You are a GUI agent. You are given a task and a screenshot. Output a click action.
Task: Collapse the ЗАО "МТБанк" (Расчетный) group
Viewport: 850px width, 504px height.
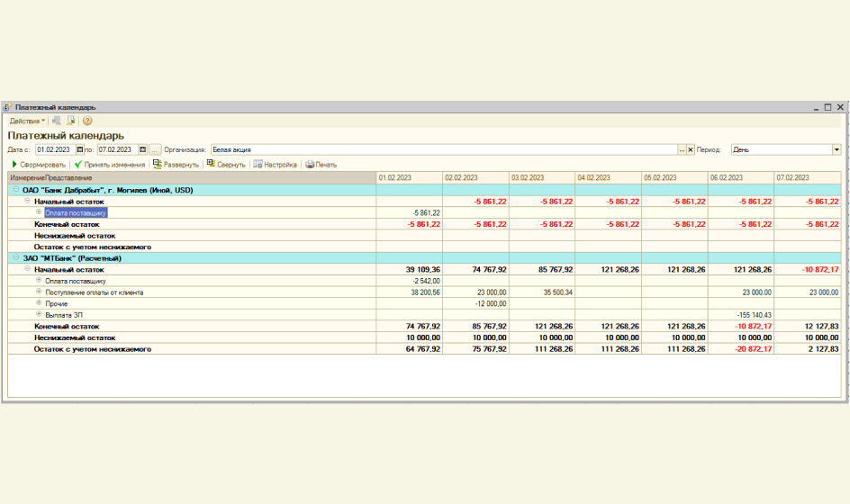click(15, 258)
